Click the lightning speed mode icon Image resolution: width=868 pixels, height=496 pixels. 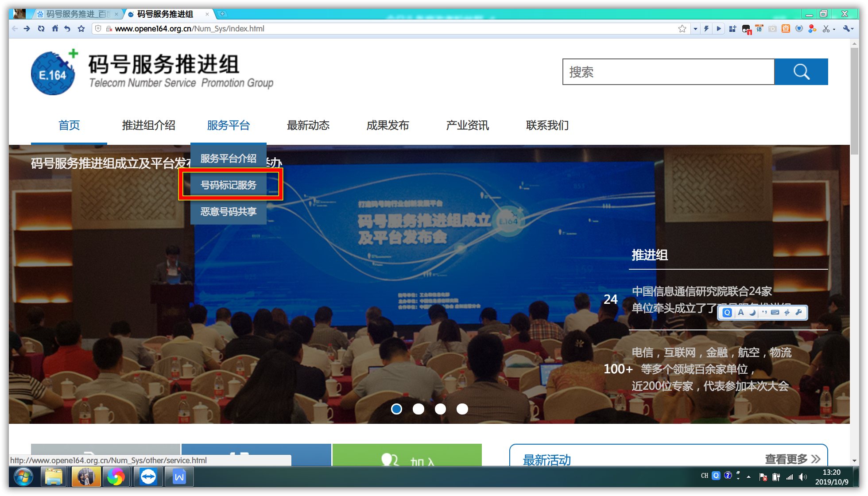click(707, 29)
